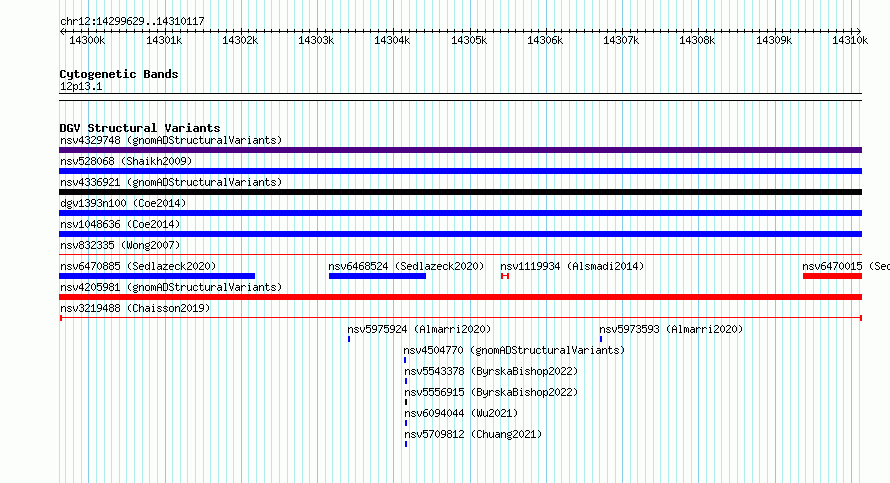The height and width of the screenshot is (483, 890).
Task: Click the 14305k ruler tick label
Action: tap(469, 40)
